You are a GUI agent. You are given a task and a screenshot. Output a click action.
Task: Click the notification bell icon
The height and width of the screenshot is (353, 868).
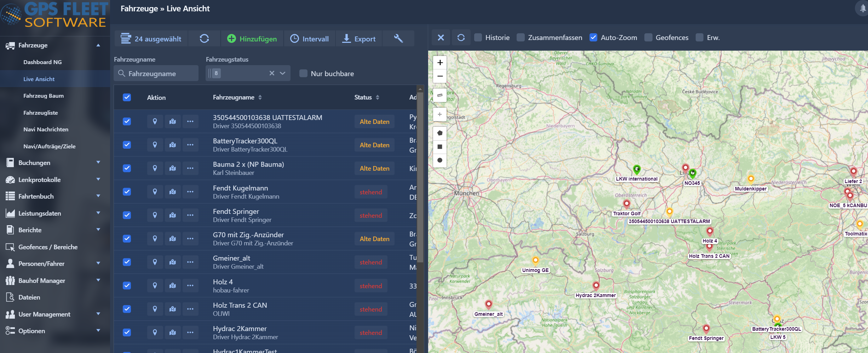[x=863, y=8]
